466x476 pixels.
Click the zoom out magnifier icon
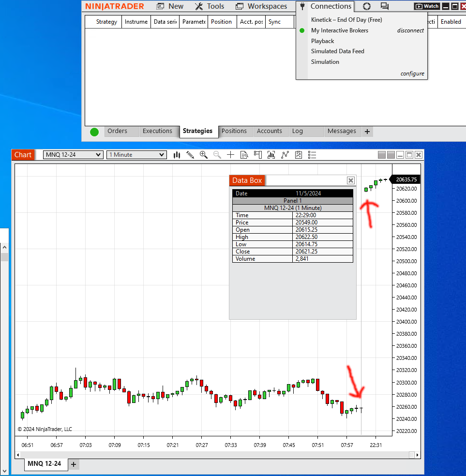point(217,155)
